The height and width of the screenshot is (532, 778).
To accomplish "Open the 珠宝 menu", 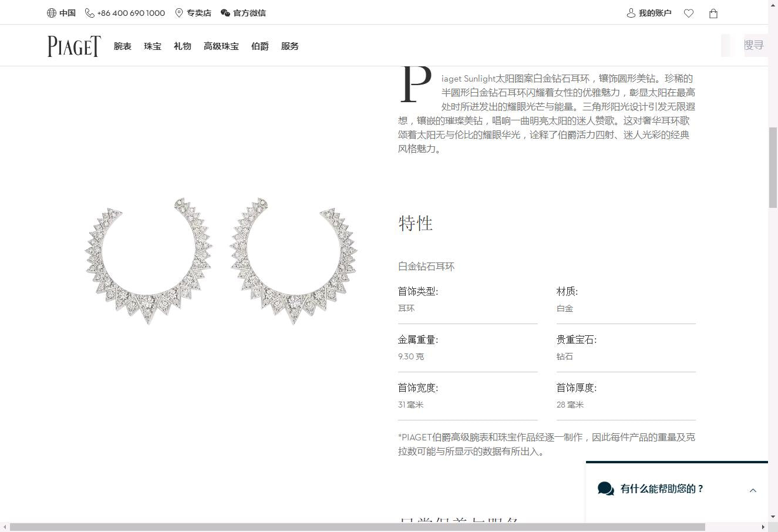I will (153, 46).
